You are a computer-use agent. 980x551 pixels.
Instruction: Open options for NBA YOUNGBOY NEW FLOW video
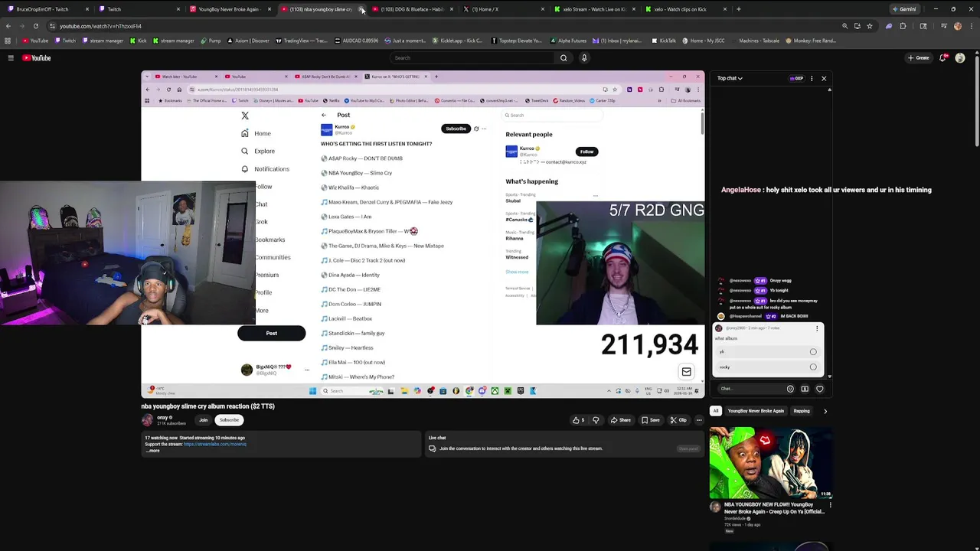(830, 505)
